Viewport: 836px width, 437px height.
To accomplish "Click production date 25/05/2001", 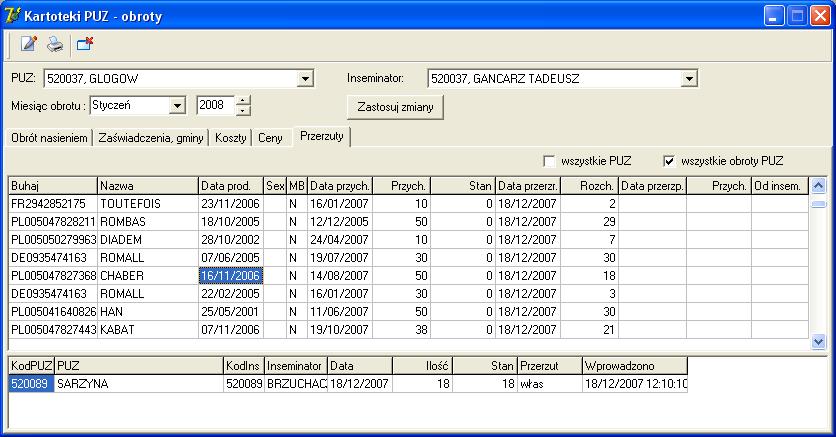I will point(231,312).
